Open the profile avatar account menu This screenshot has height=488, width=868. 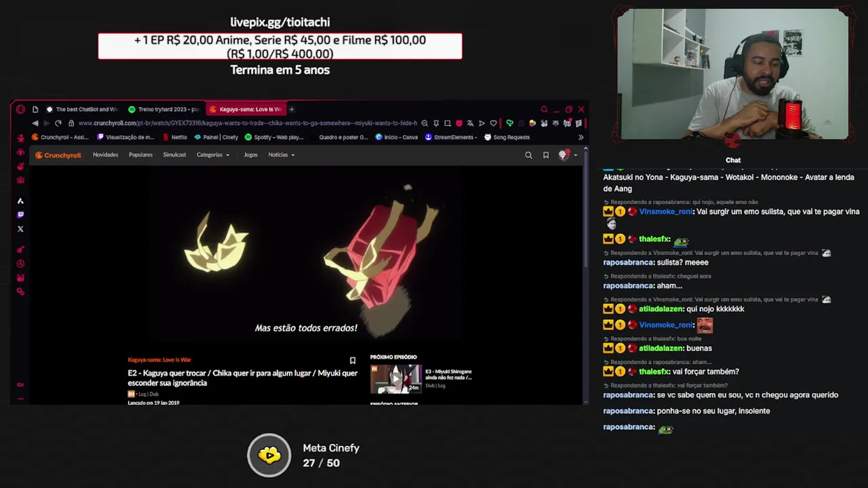[568, 155]
